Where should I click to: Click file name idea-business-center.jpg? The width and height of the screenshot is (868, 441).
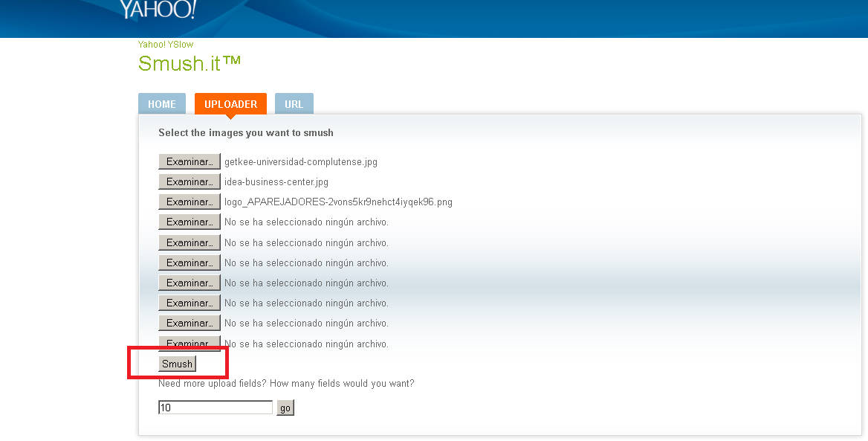(x=276, y=181)
